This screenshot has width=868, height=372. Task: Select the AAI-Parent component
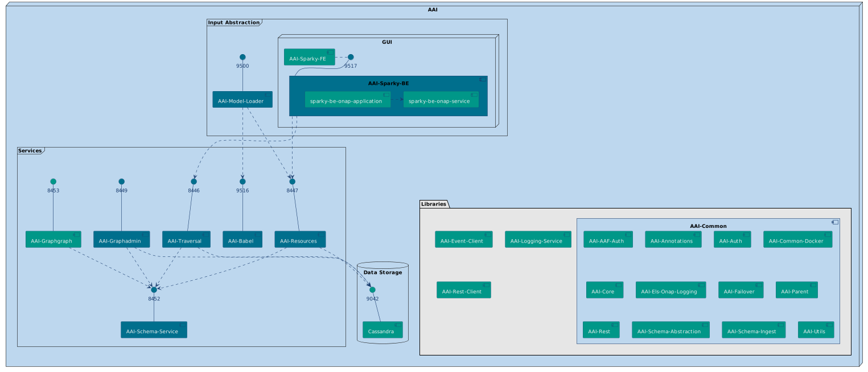(797, 290)
